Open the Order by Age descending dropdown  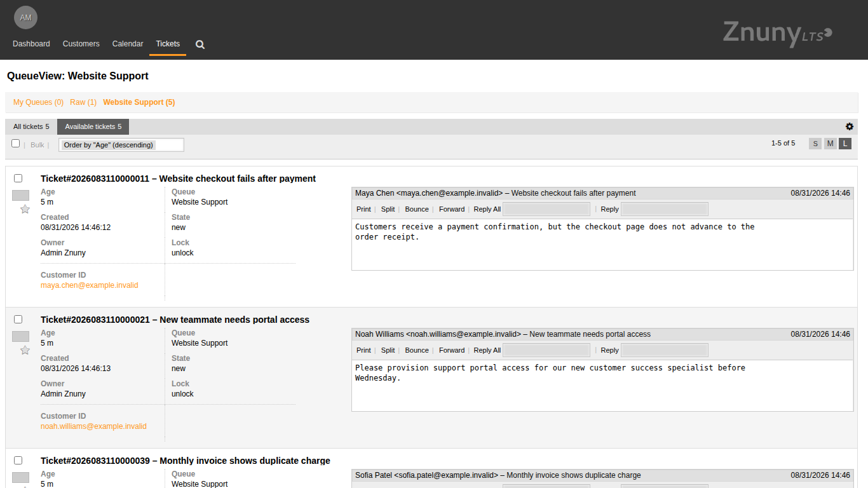121,145
